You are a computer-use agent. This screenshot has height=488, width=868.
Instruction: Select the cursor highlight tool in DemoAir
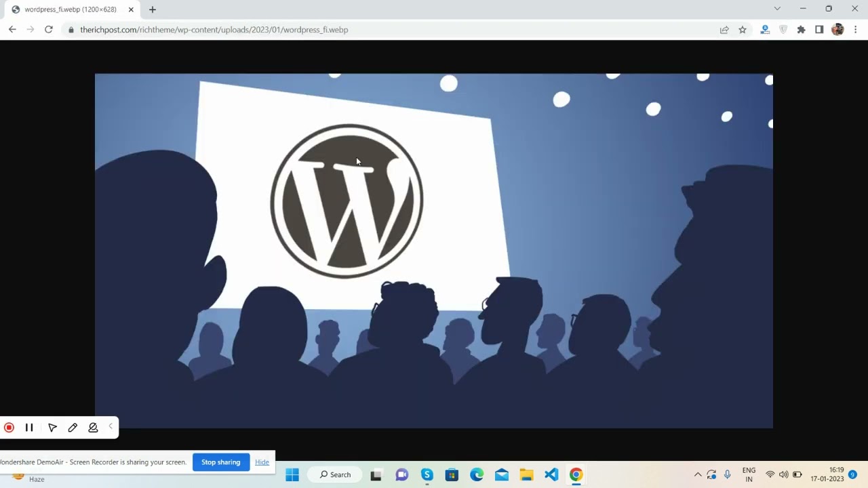point(52,428)
